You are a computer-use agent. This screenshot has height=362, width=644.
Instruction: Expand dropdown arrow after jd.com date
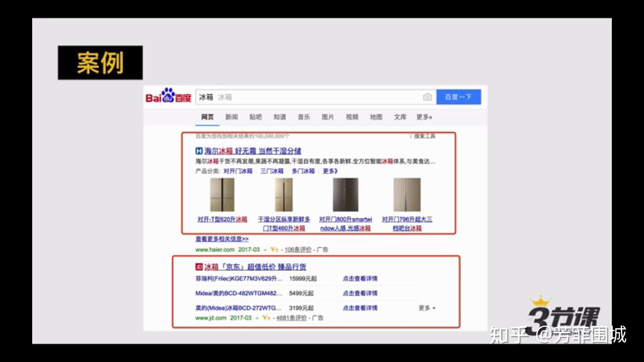click(x=257, y=318)
